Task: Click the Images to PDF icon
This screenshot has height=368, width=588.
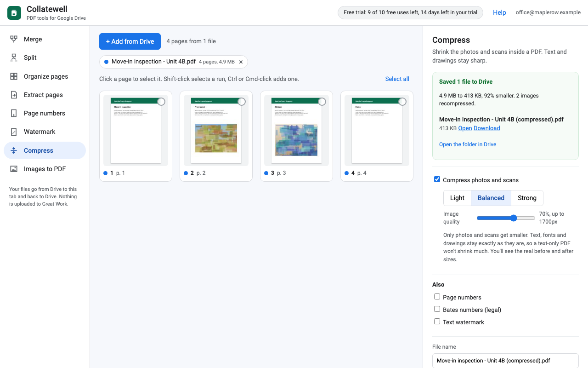Action: coord(14,169)
